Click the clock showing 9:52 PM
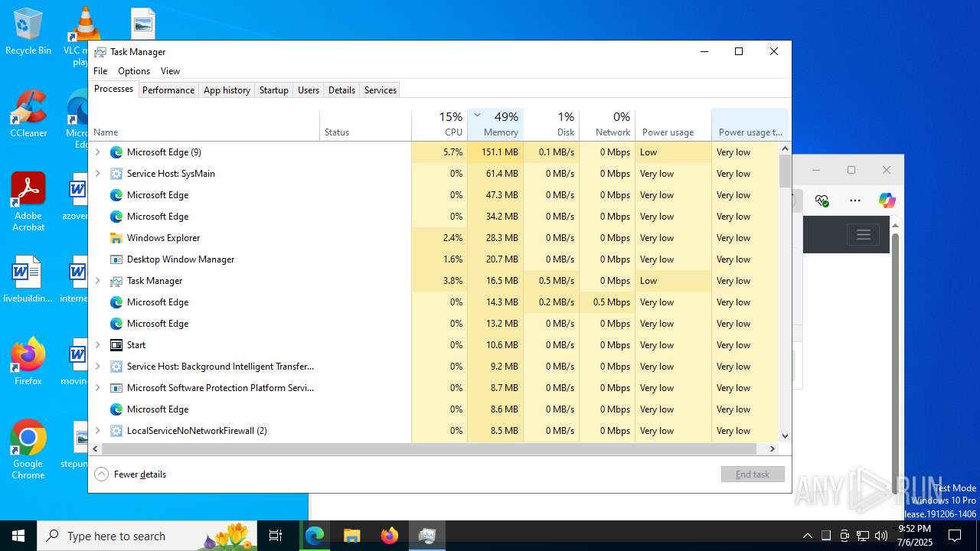The image size is (980, 551). tap(914, 529)
